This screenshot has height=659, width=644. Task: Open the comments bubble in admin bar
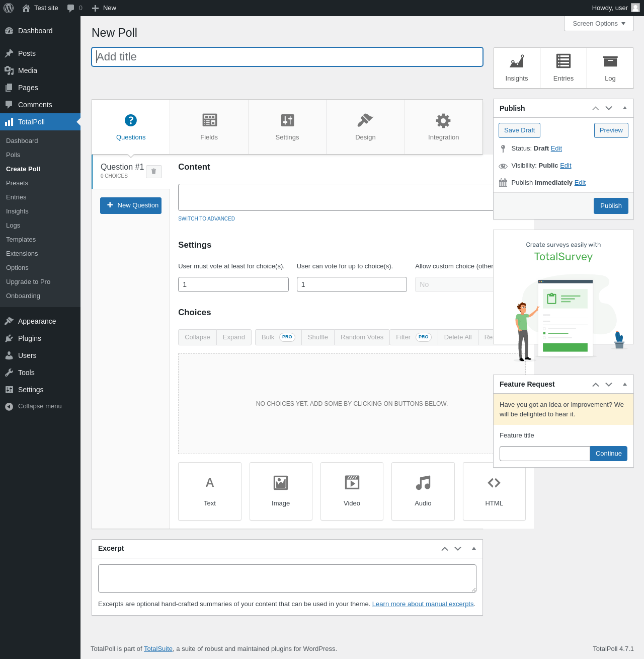click(x=74, y=8)
